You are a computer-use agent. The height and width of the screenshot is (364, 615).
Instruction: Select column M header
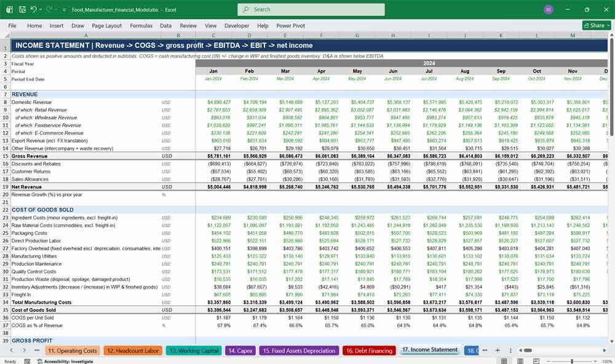[x=573, y=35]
